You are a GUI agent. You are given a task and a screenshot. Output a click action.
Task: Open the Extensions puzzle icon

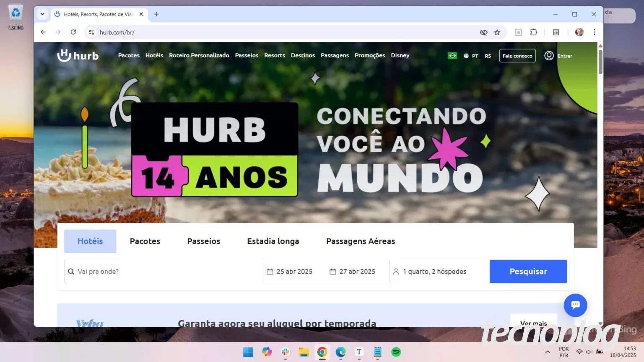point(534,32)
